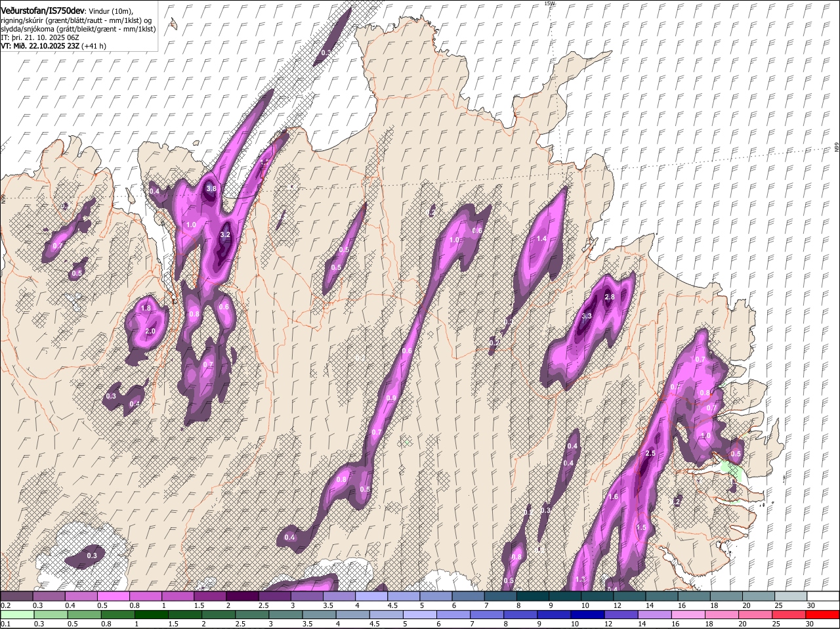Click the dark teal snow swatch between 8 and 9
The width and height of the screenshot is (840, 629).
[533, 596]
